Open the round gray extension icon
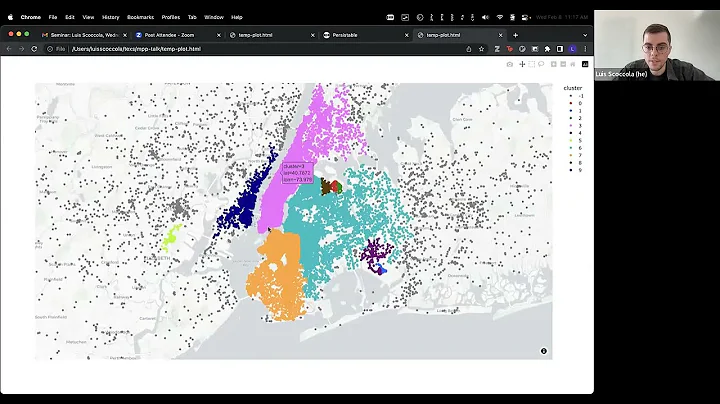Image resolution: width=720 pixels, height=404 pixels. (522, 49)
